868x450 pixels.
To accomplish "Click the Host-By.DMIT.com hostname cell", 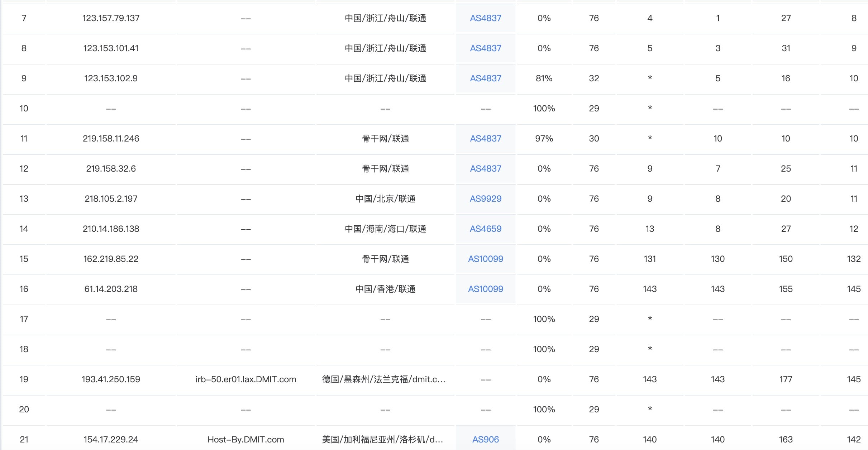I will [246, 440].
